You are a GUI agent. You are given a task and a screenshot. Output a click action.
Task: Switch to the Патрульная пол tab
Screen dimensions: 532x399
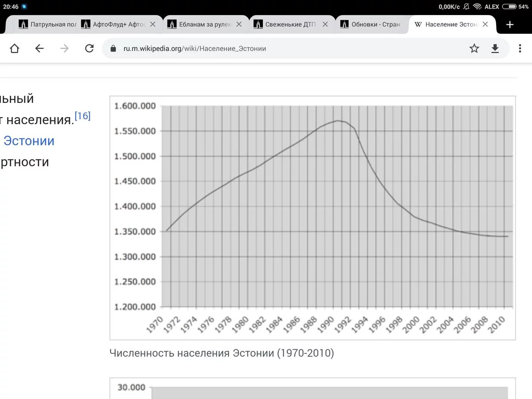click(x=49, y=25)
